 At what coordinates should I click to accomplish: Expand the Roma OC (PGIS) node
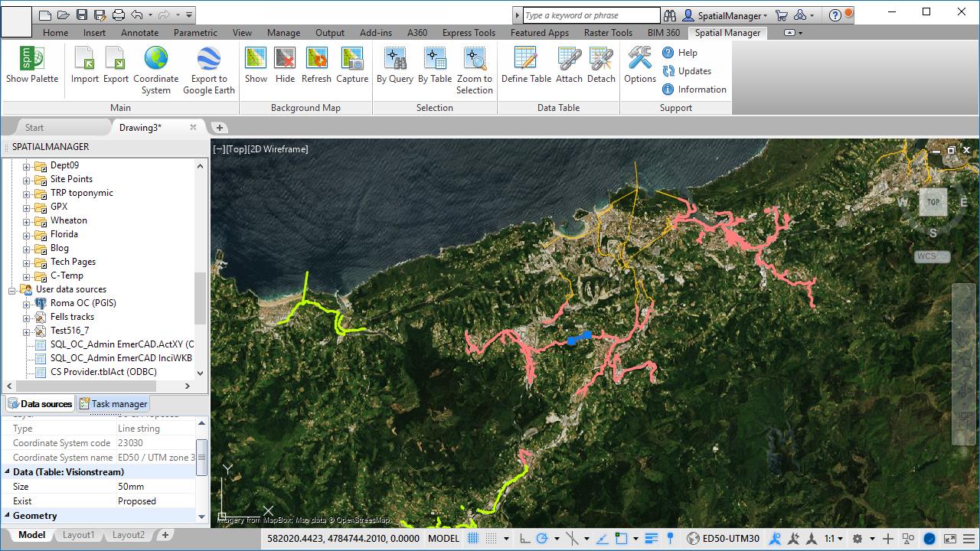26,303
